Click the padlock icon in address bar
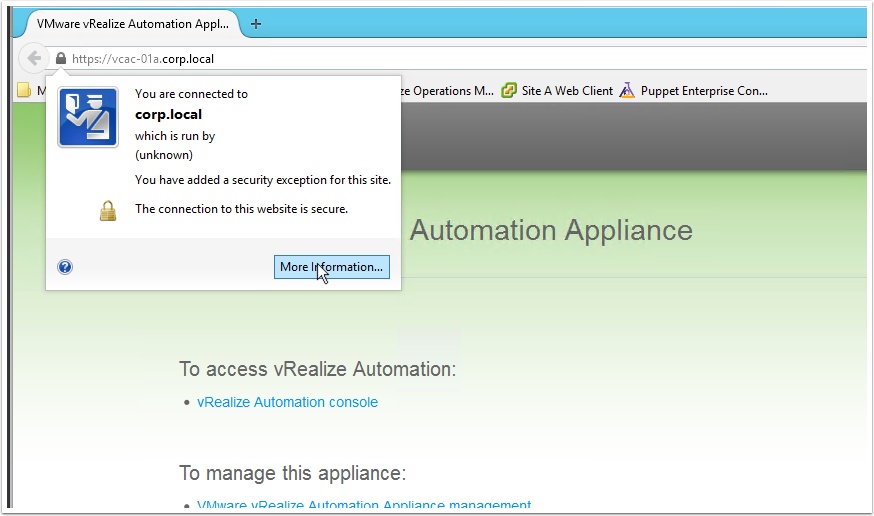This screenshot has width=874, height=516. (x=61, y=58)
